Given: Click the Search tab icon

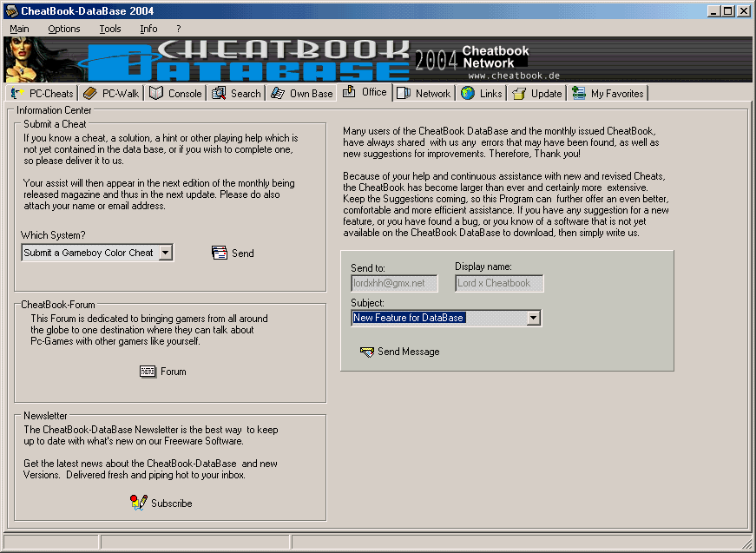Looking at the screenshot, I should [219, 94].
